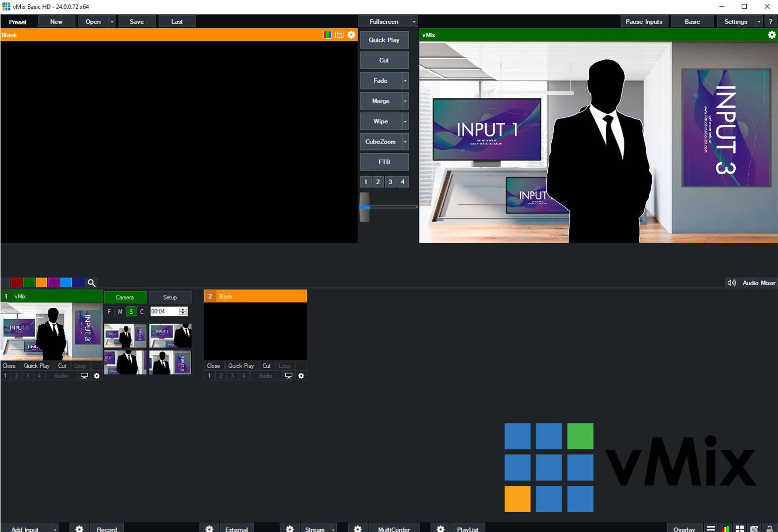Toggle overlay 4 on Blank input 2
Viewport: 778px width, 532px height.
coord(243,376)
